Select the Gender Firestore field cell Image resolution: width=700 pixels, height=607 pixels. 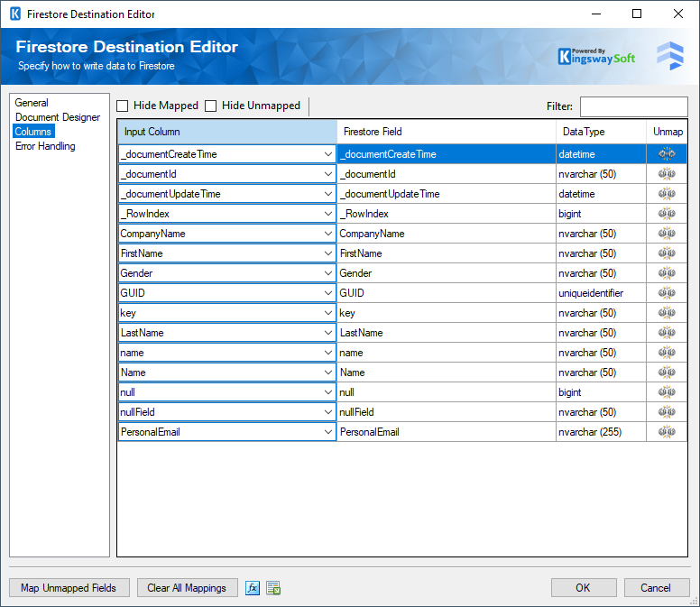447,273
